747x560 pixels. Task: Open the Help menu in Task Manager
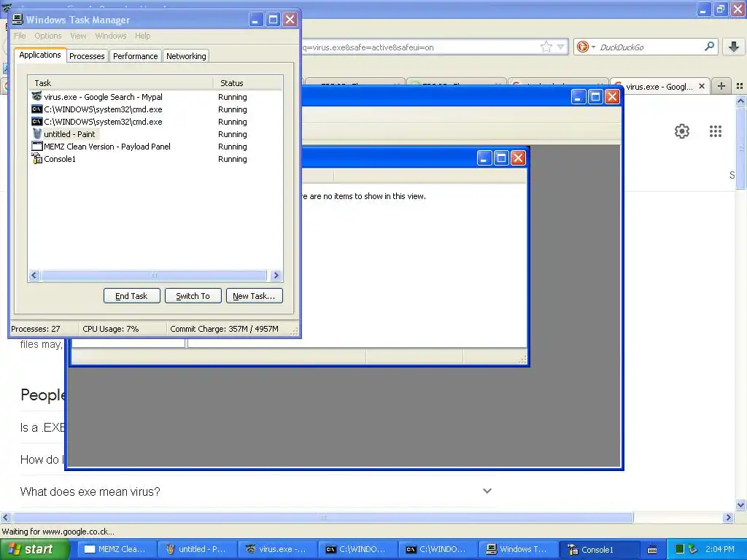(x=142, y=36)
